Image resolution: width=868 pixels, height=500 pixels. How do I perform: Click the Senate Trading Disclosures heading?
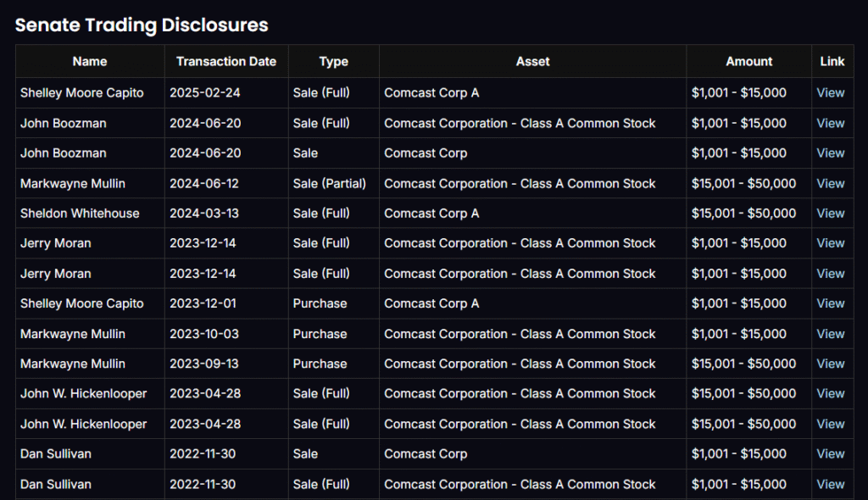(142, 25)
